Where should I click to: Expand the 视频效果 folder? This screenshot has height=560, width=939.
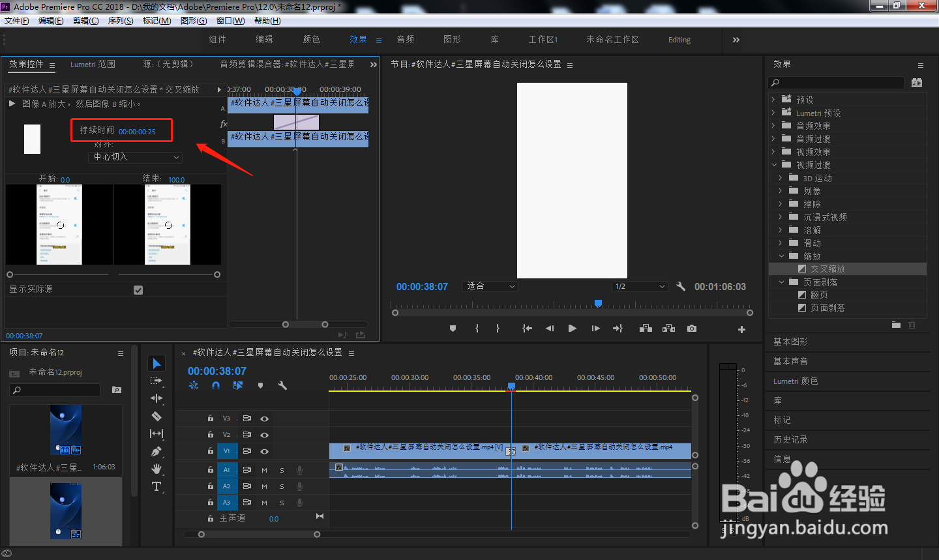pyautogui.click(x=773, y=152)
